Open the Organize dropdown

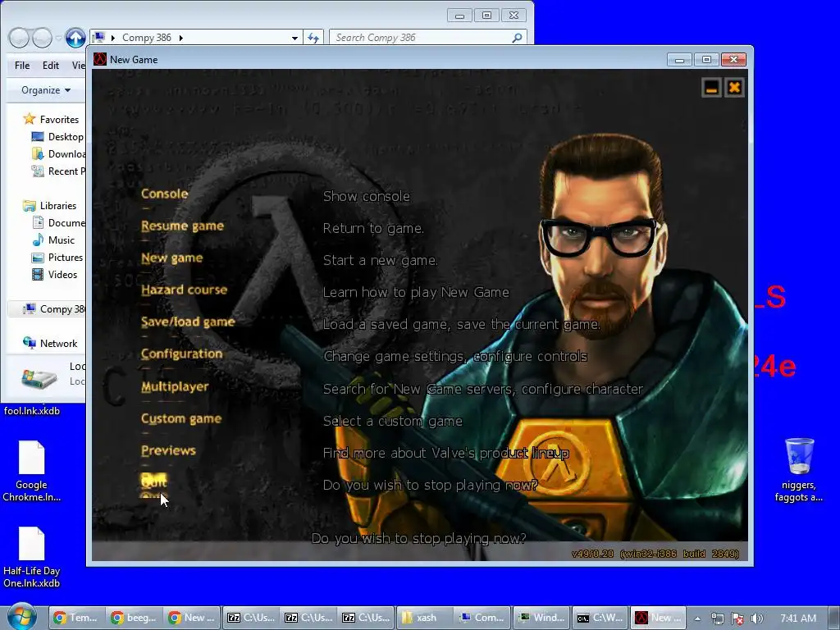point(46,90)
